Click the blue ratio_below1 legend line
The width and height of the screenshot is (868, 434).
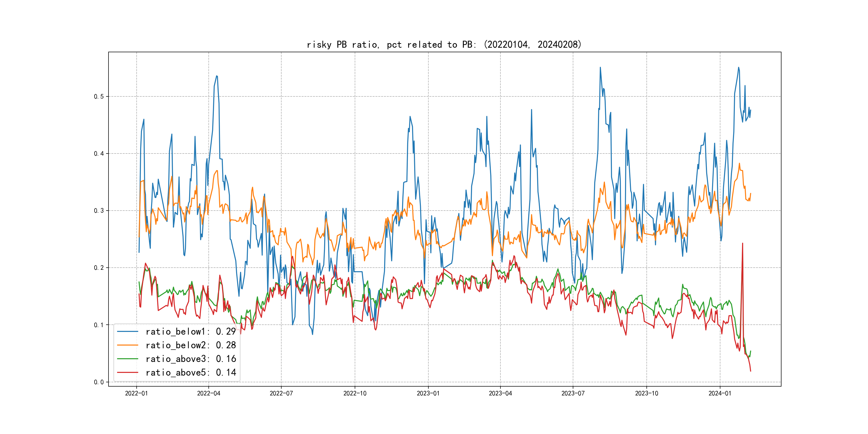click(x=127, y=332)
